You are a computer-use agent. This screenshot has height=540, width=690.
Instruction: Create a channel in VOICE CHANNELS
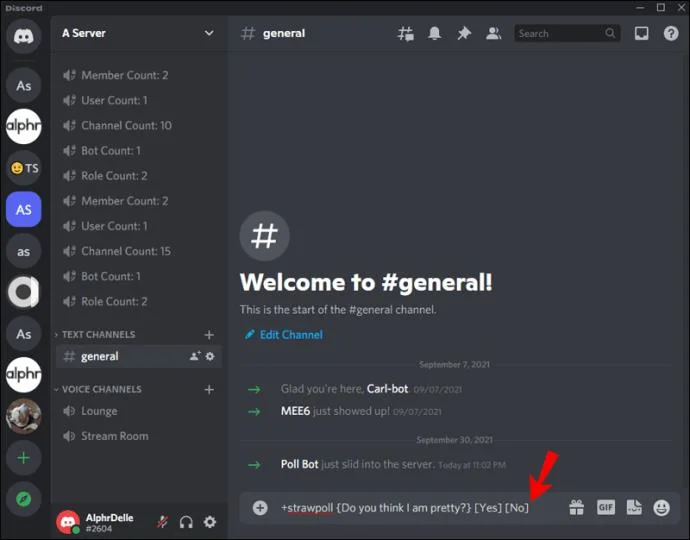209,389
